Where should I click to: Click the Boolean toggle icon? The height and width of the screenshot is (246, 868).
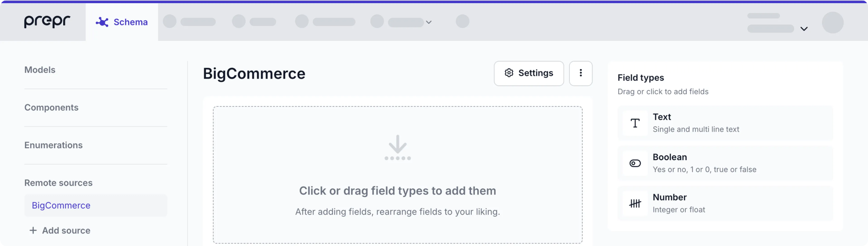(x=635, y=163)
